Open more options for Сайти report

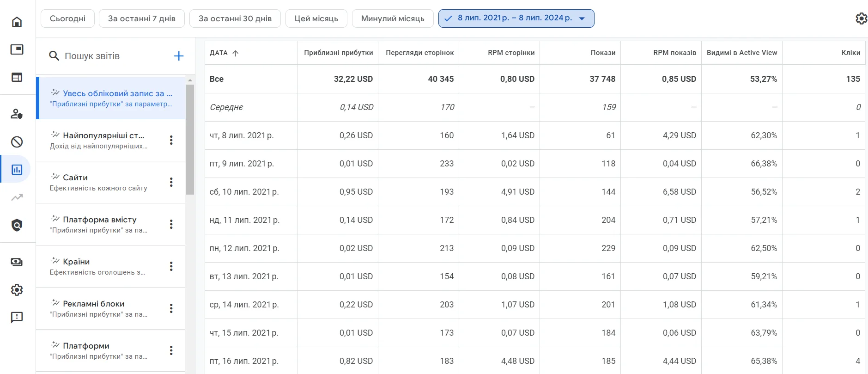coord(171,182)
